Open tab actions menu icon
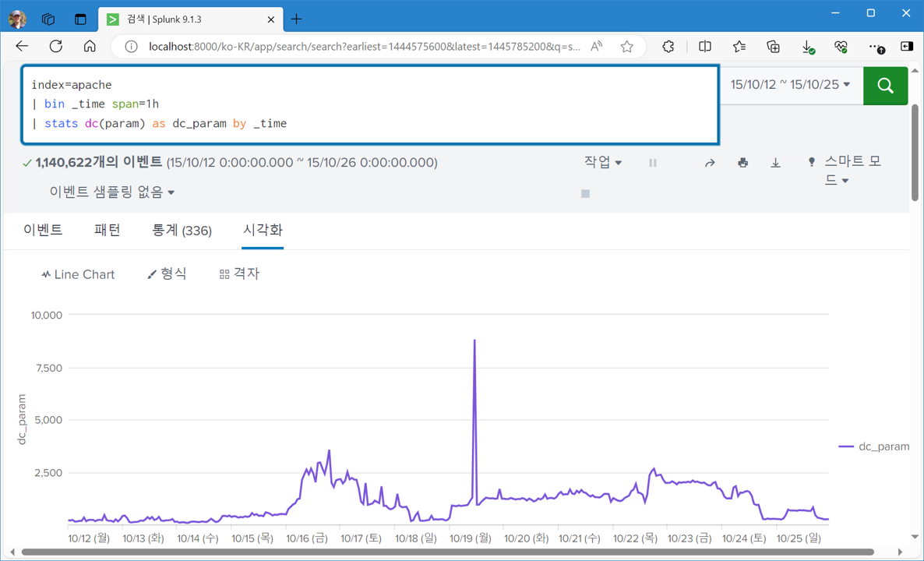924x561 pixels. (80, 19)
